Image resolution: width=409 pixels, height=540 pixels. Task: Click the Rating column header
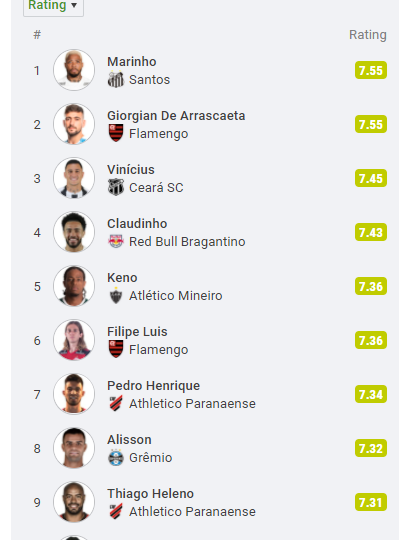368,35
